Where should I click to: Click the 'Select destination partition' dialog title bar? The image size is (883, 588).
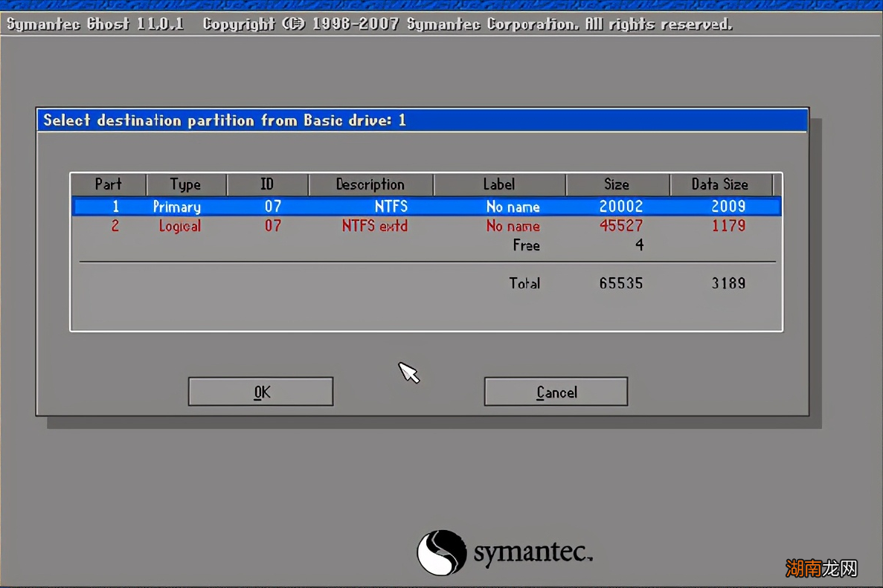[422, 120]
